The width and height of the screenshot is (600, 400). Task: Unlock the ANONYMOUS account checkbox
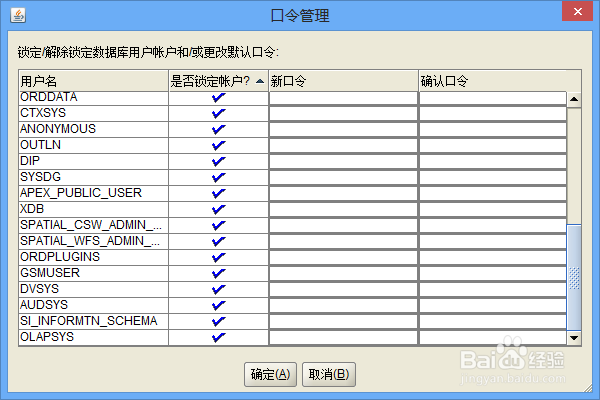(x=218, y=129)
